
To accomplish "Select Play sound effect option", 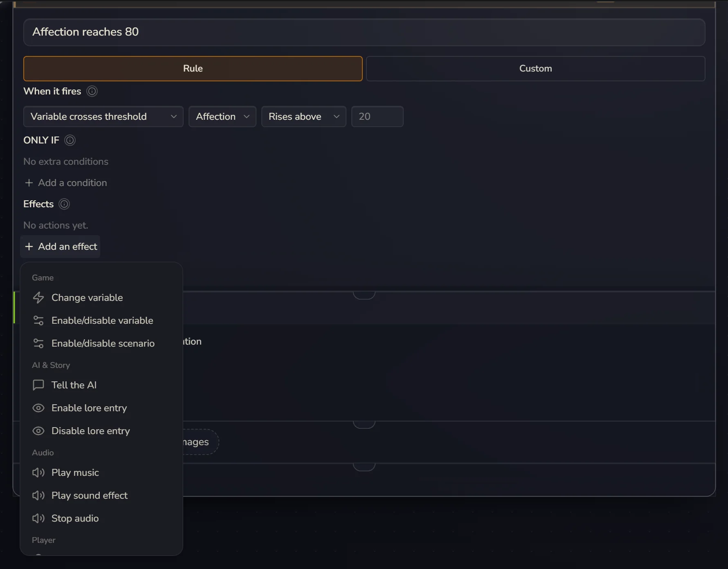I will 101,495.
